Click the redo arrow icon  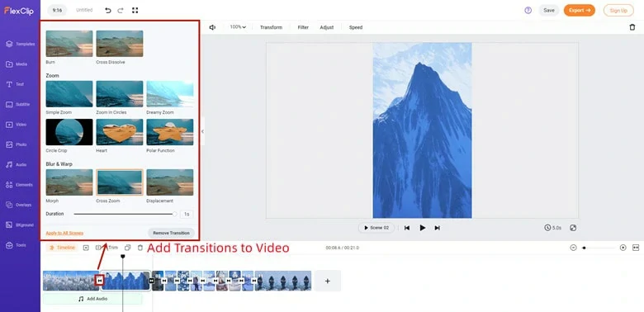click(121, 10)
